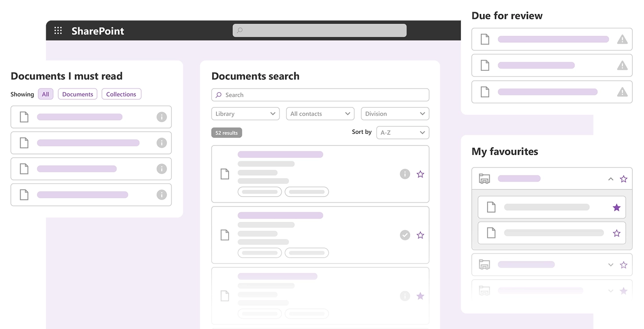This screenshot has height=329, width=644.
Task: Click warning icon on first Due for review item
Action: [x=622, y=39]
